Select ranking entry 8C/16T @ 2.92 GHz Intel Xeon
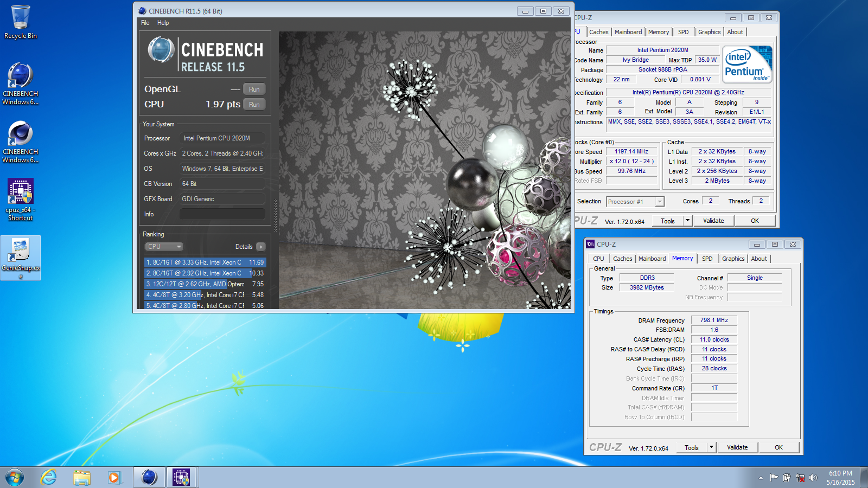868x488 pixels. [205, 273]
